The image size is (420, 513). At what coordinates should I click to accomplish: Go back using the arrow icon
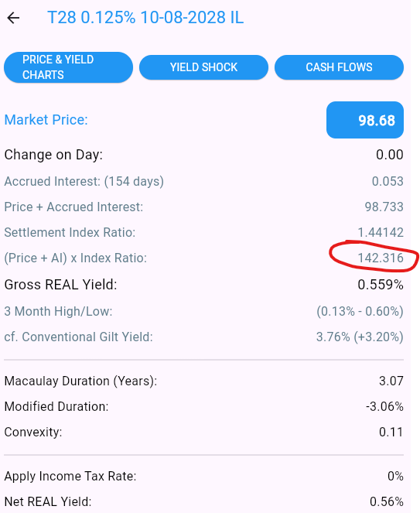click(x=13, y=18)
